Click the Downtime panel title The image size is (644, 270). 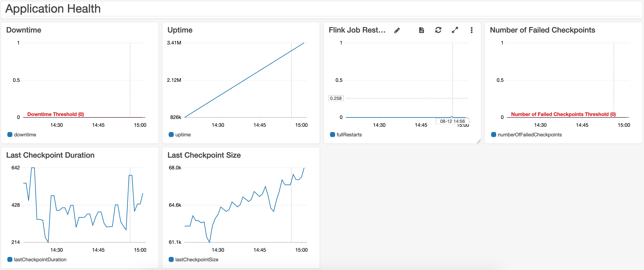[24, 30]
